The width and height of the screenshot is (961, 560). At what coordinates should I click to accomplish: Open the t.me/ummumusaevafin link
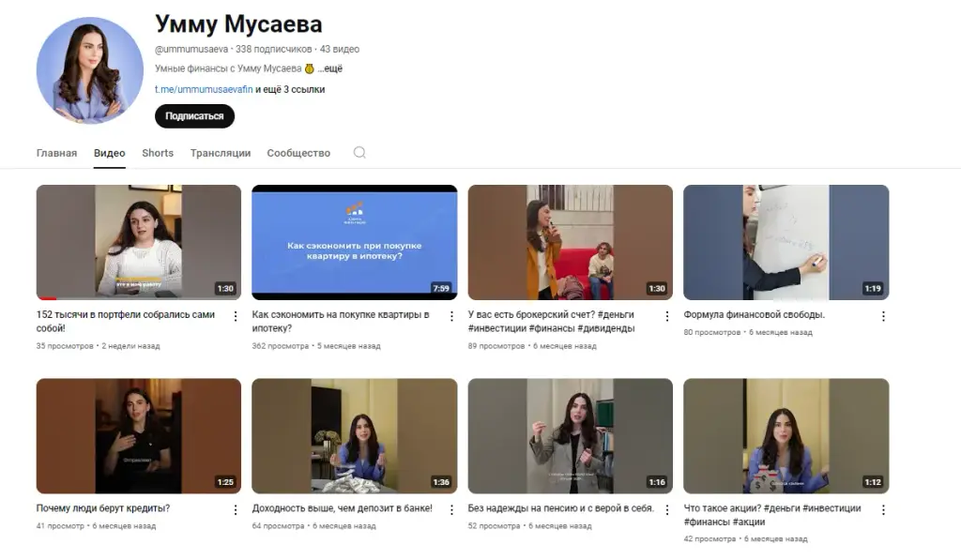coord(204,89)
